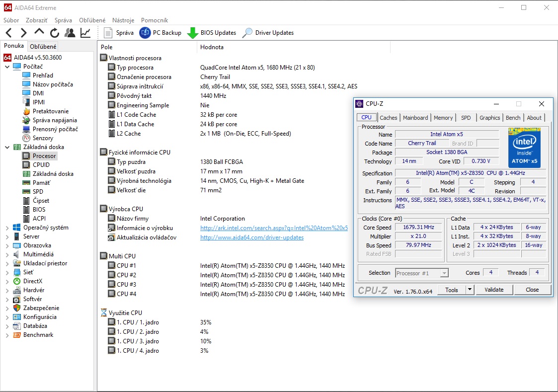Viewport: 558px width, 392px height.
Task: Go up one level with the Up arrow
Action: [39, 32]
